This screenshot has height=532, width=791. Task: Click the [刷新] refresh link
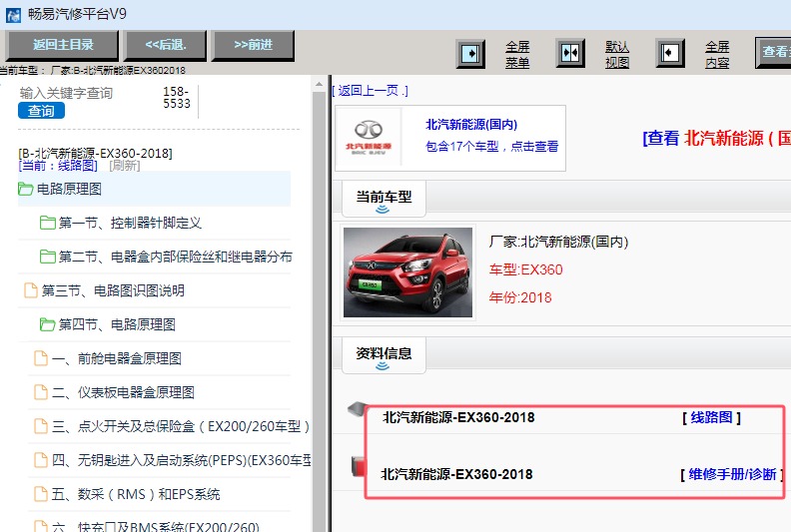click(x=125, y=166)
